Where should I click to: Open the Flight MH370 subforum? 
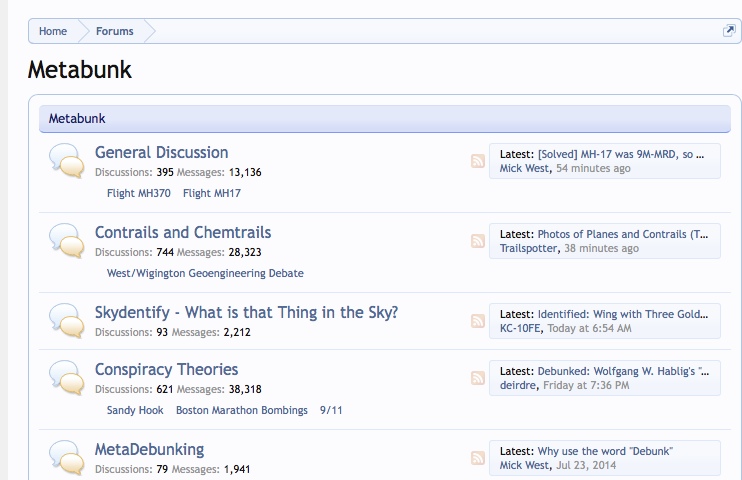[x=139, y=193]
